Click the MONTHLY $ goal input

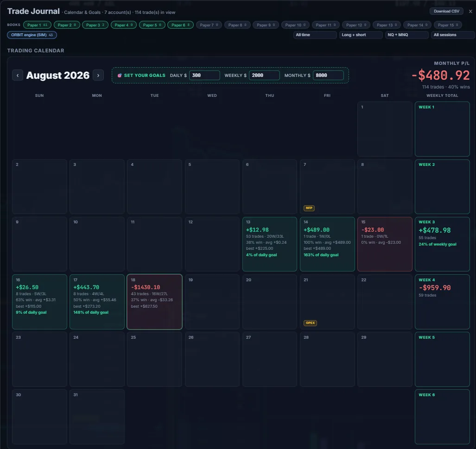(328, 75)
